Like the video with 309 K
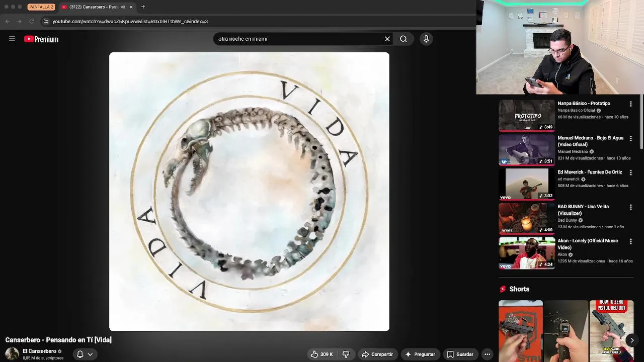Image resolution: width=644 pixels, height=362 pixels. pos(322,354)
